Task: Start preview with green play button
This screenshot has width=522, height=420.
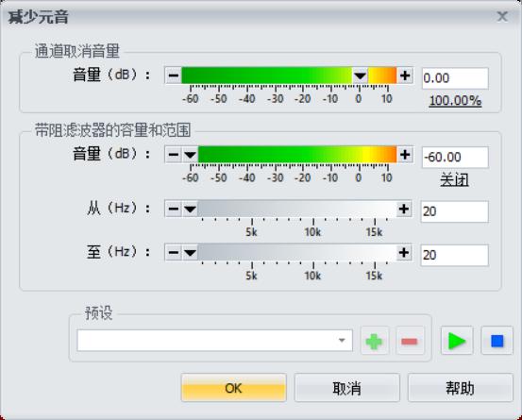Action: click(x=457, y=341)
